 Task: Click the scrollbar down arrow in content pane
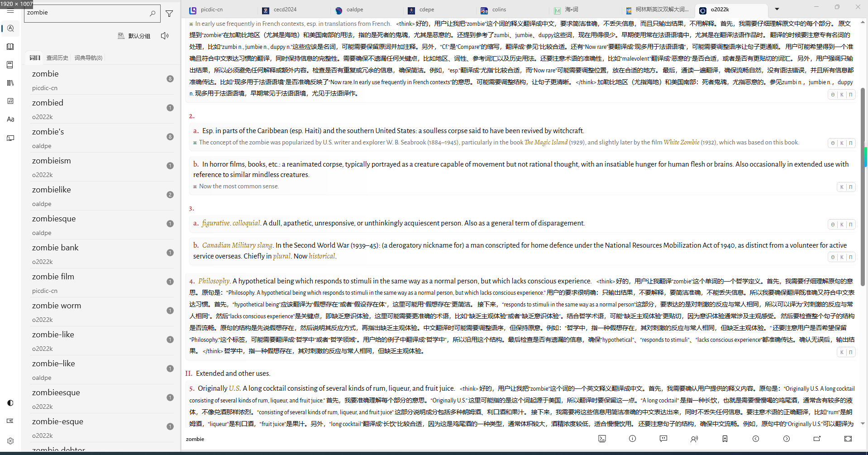point(863,424)
